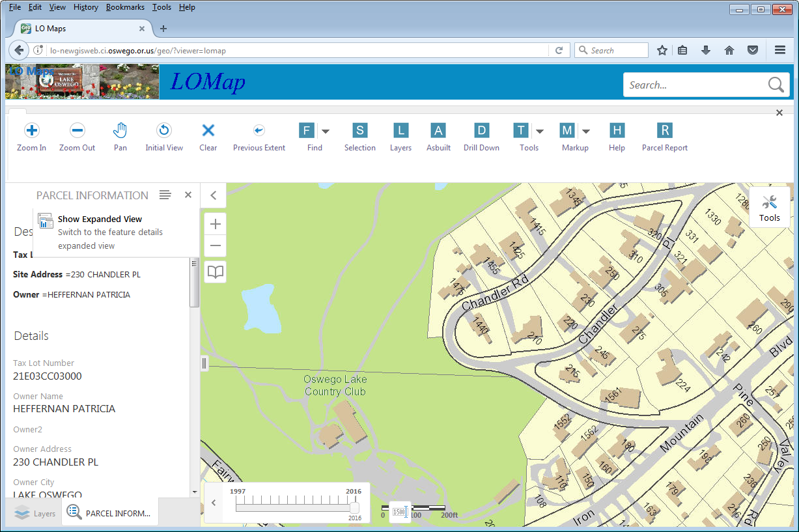Open the Asbuilt tool
The image size is (799, 532).
coord(438,137)
